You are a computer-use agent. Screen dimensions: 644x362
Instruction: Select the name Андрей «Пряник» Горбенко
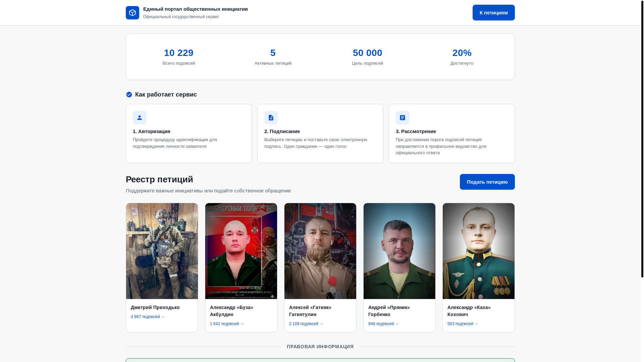pos(389,311)
